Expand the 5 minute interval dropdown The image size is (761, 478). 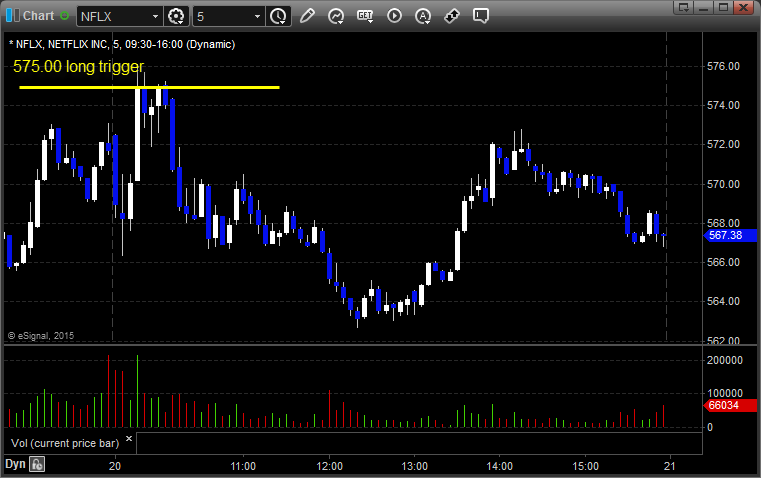257,16
